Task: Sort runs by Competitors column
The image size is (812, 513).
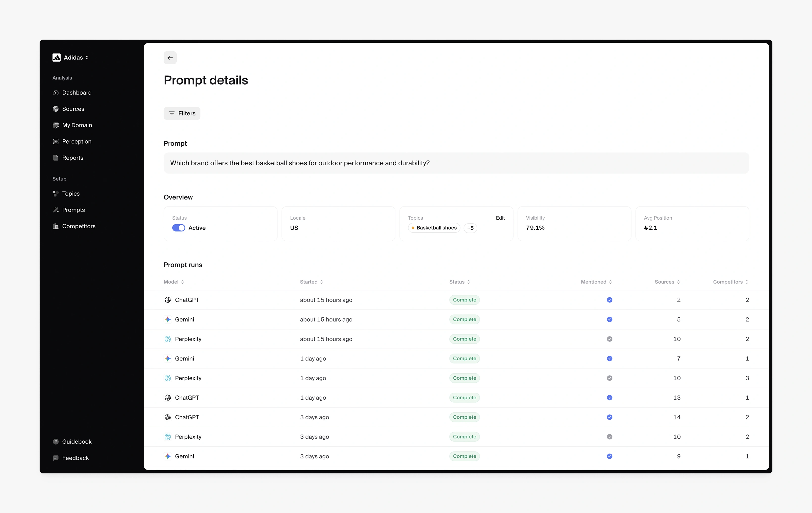Action: [731, 282]
